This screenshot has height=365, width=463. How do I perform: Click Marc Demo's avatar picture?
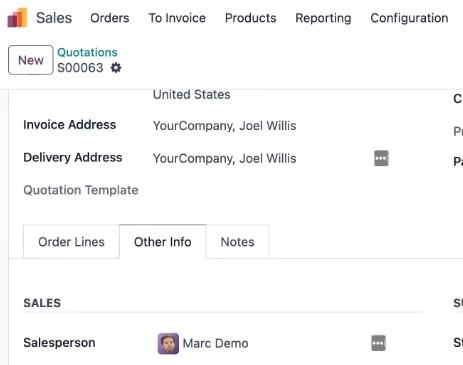point(168,343)
